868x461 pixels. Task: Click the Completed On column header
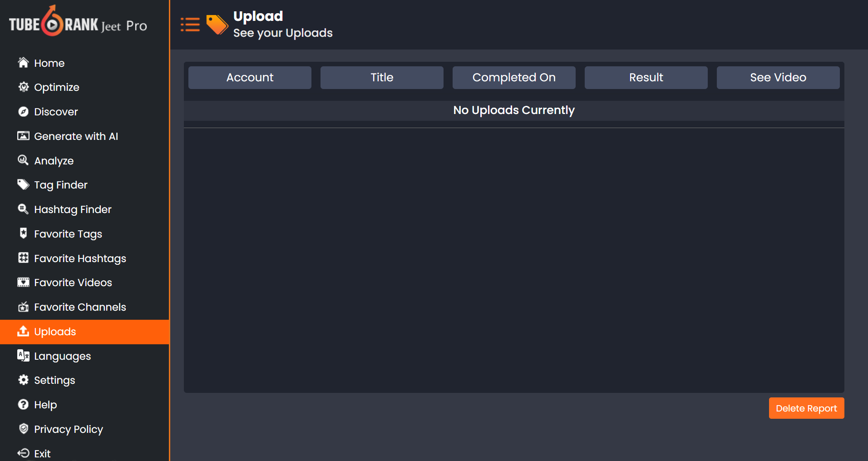click(514, 78)
